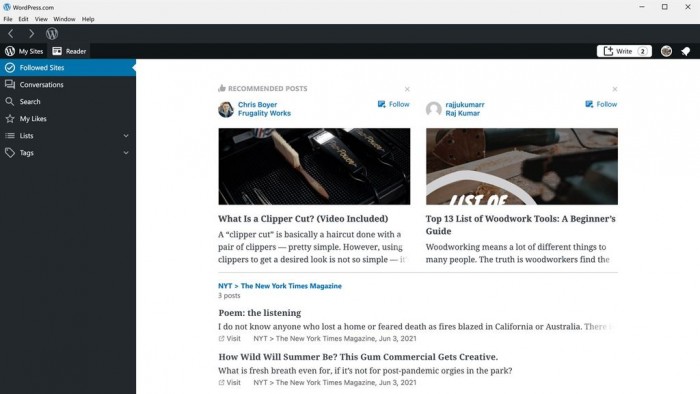The image size is (700, 394).
Task: Open Conversations in the sidebar
Action: pyautogui.click(x=68, y=85)
